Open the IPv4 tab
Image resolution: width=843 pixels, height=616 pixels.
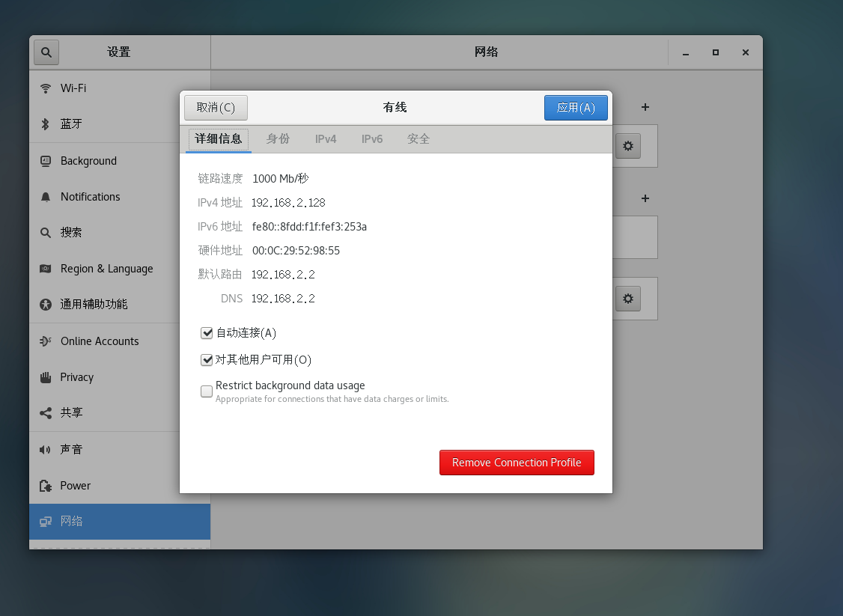[x=326, y=139]
